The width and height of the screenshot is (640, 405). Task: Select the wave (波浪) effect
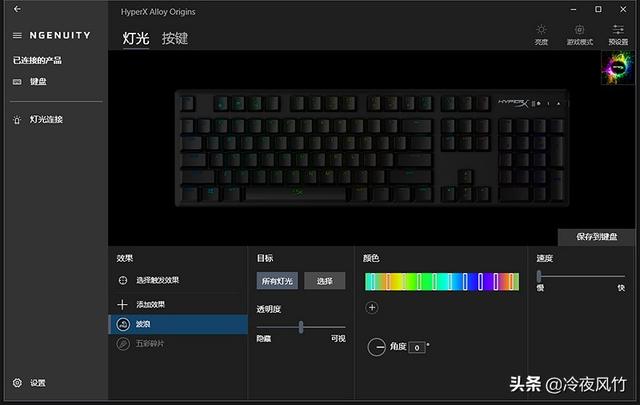[x=178, y=324]
